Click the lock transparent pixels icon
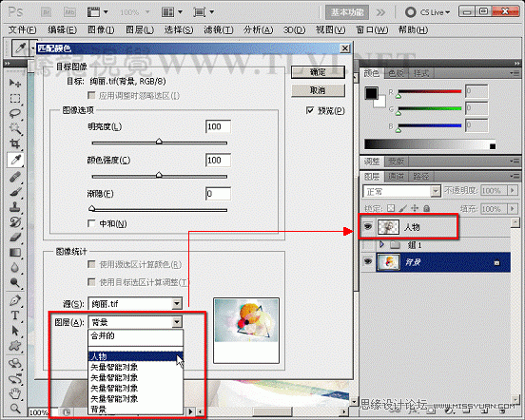The width and height of the screenshot is (525, 420). (x=391, y=208)
